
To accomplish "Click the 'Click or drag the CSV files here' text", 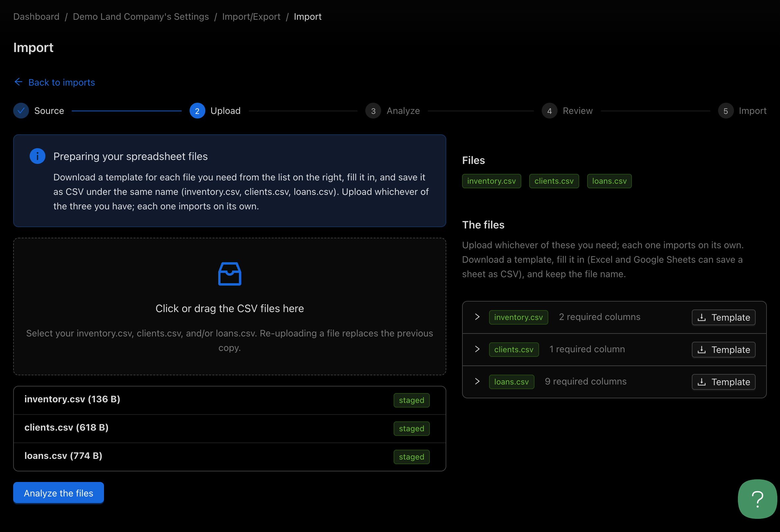I will click(230, 308).
